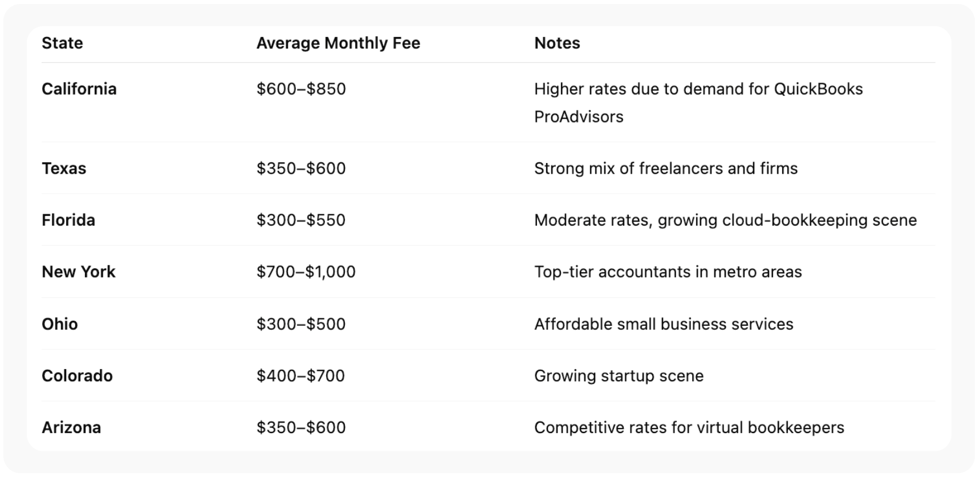980x478 pixels.
Task: Click the virtual bookkeepers note
Action: coord(689,428)
